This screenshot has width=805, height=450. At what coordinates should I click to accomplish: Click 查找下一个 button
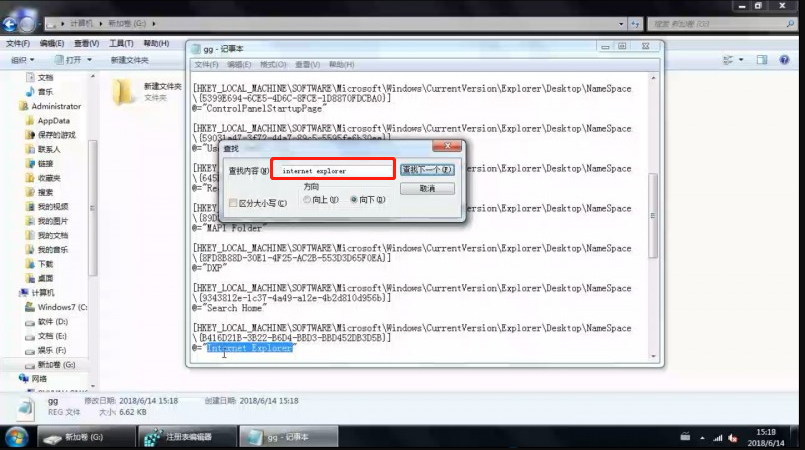pyautogui.click(x=427, y=170)
